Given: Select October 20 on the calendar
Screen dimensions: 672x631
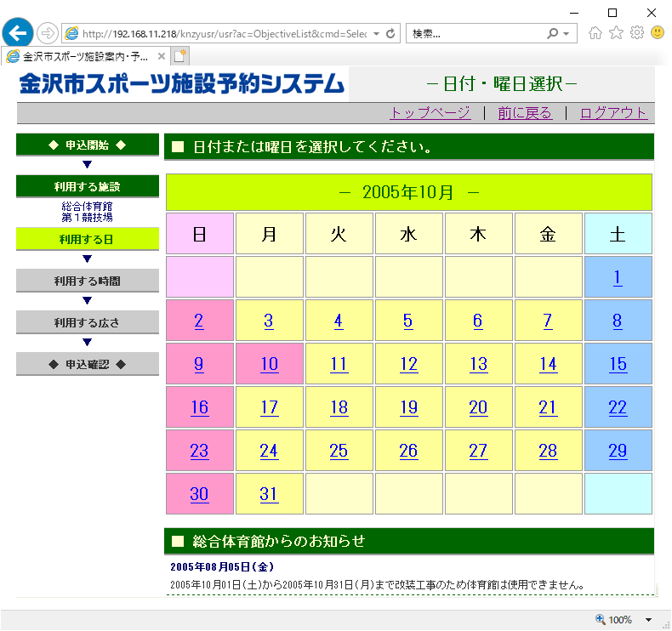Looking at the screenshot, I should (x=478, y=407).
